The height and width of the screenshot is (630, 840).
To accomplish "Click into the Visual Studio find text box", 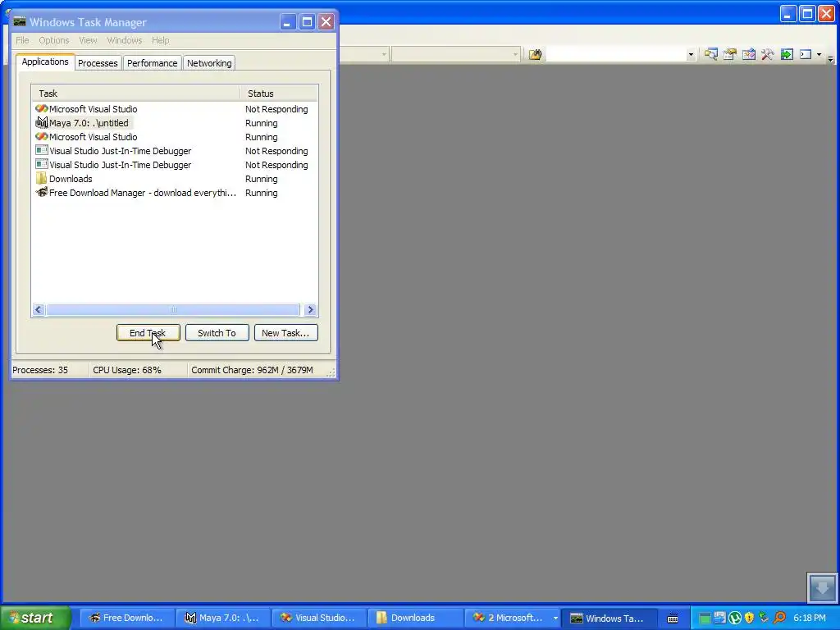I will pyautogui.click(x=616, y=54).
